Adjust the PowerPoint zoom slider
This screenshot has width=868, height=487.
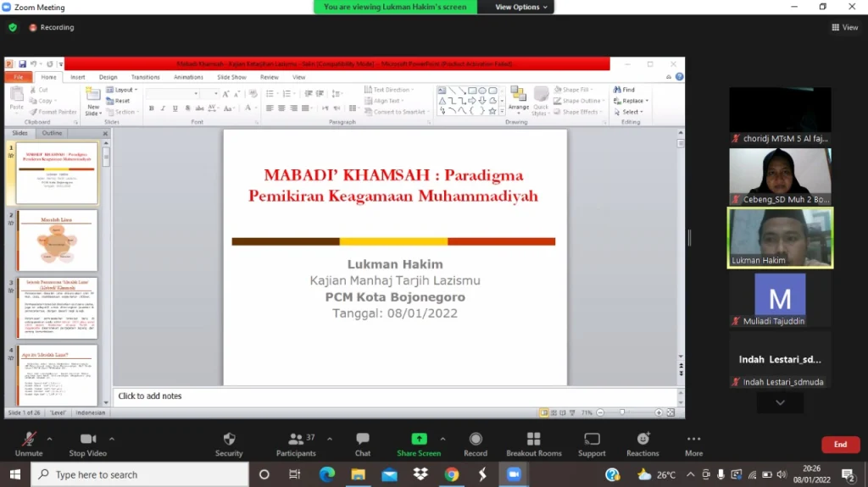pyautogui.click(x=623, y=412)
